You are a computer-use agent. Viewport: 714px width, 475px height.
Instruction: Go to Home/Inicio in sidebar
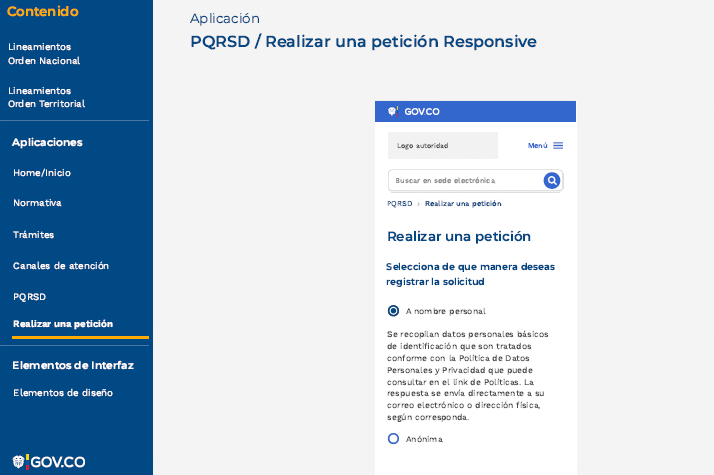pos(42,173)
